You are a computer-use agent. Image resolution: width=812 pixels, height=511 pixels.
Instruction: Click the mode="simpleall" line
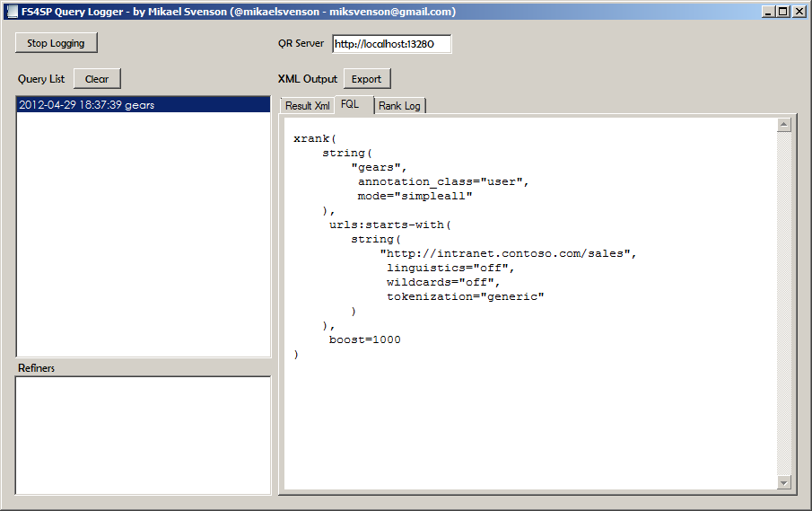tap(415, 196)
